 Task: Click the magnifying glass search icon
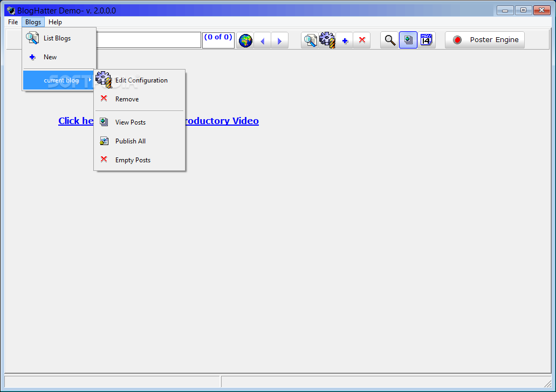(x=390, y=40)
